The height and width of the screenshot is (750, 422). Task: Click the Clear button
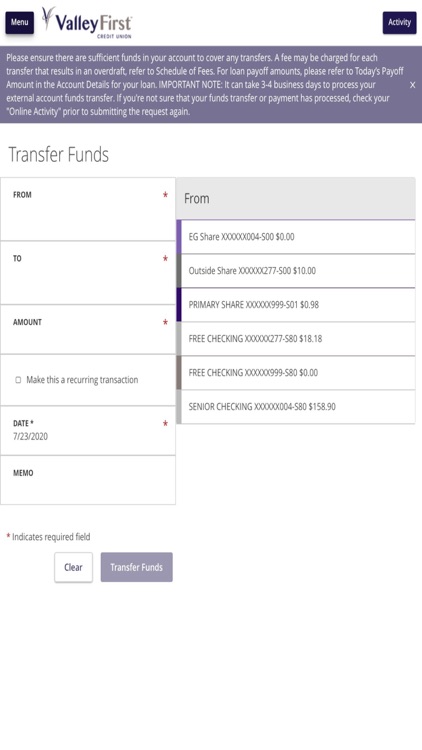tap(73, 567)
